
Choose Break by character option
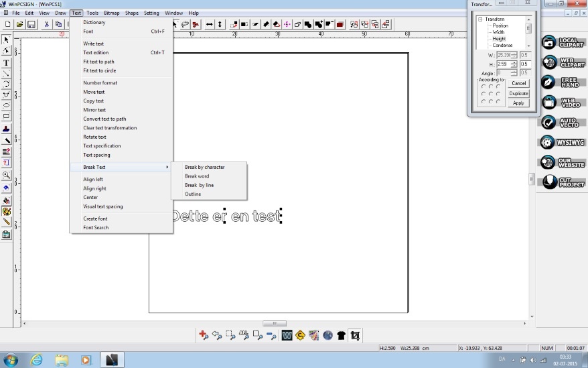tap(204, 167)
